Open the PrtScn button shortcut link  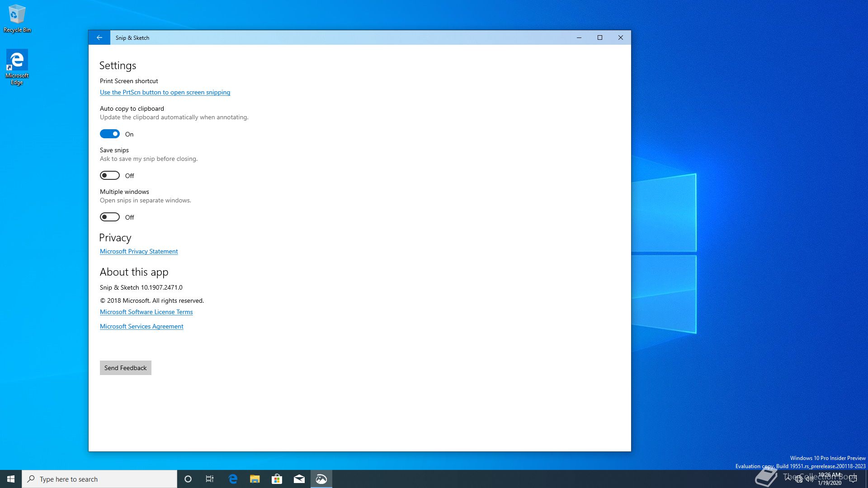pyautogui.click(x=165, y=92)
